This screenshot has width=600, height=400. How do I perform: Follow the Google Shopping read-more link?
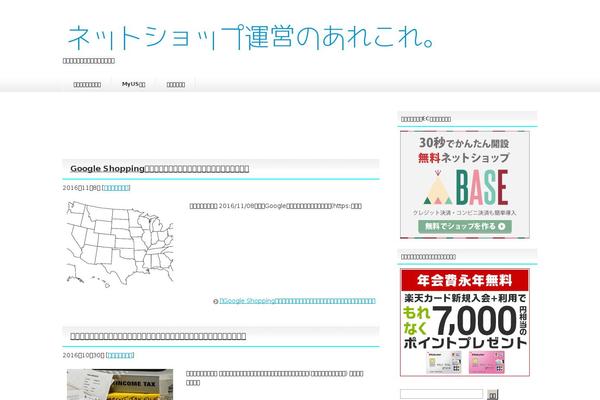[x=297, y=301]
